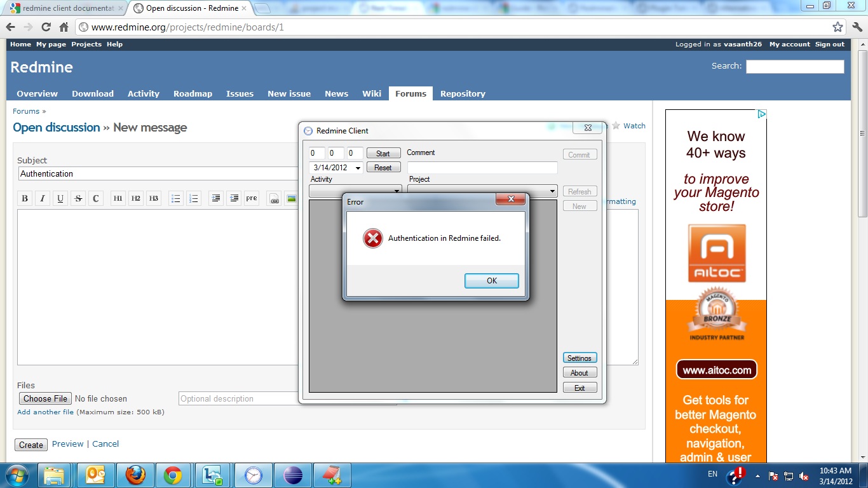The width and height of the screenshot is (868, 488).
Task: Switch to the Activity tab
Action: [144, 93]
